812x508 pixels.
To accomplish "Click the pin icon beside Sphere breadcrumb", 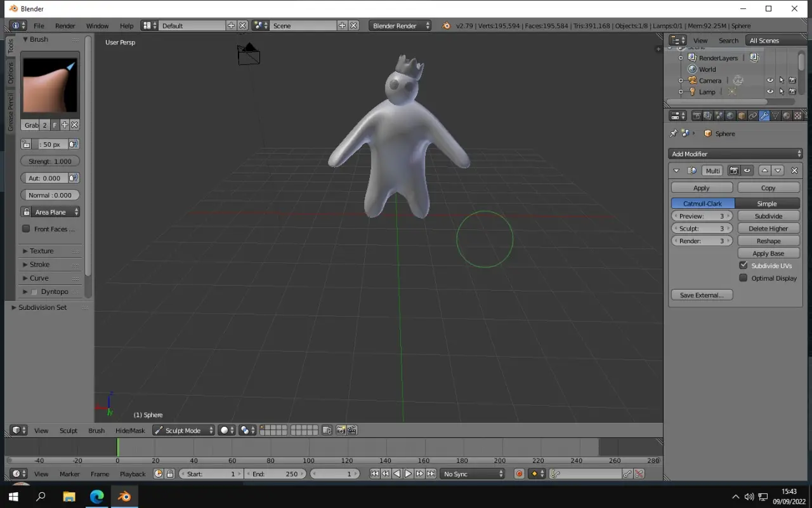I will pos(674,133).
